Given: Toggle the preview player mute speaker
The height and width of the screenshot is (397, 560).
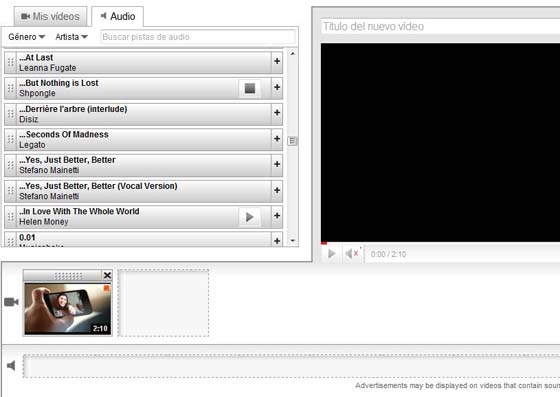Looking at the screenshot, I should [x=352, y=254].
